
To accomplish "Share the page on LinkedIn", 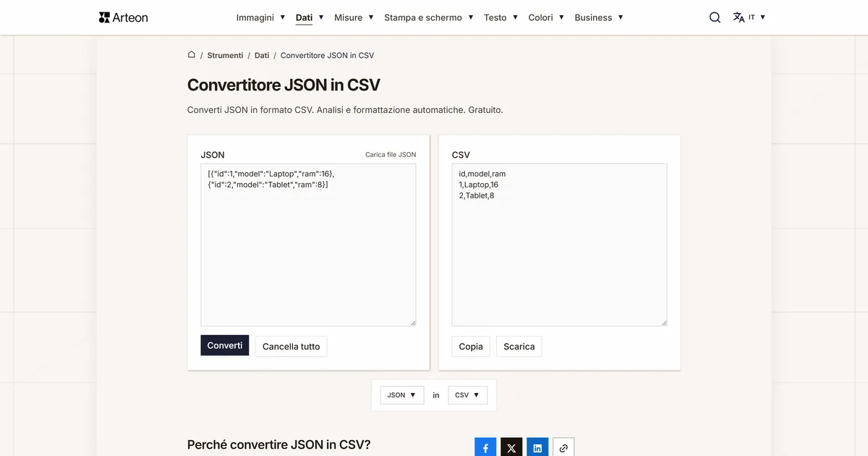I will coord(537,448).
